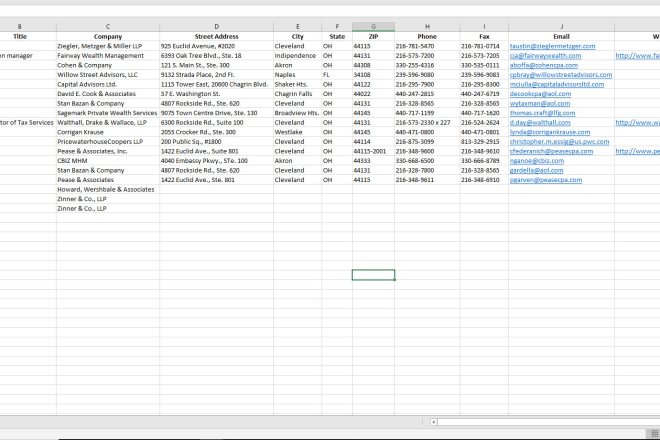Select cell 'Sagemark Private Wealth Services'
This screenshot has width=660, height=440.
108,113
